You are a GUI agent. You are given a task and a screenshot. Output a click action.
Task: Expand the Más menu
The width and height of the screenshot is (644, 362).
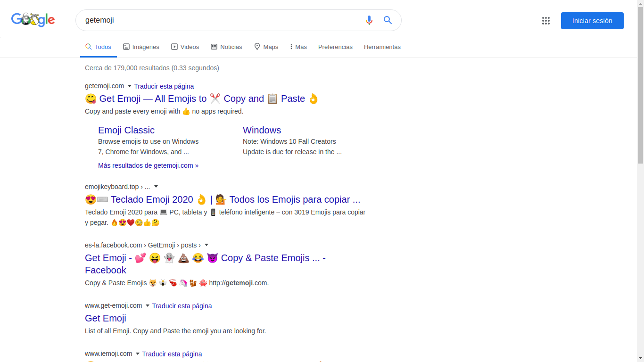click(x=298, y=47)
